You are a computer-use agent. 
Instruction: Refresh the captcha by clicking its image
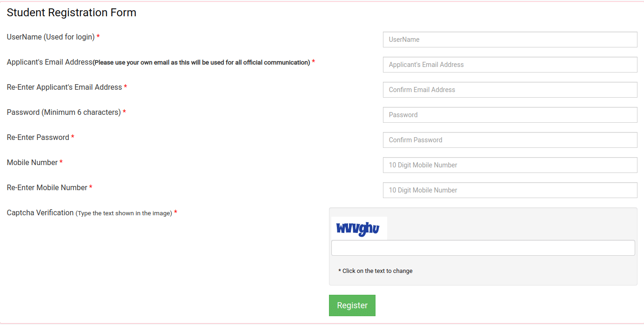point(358,228)
